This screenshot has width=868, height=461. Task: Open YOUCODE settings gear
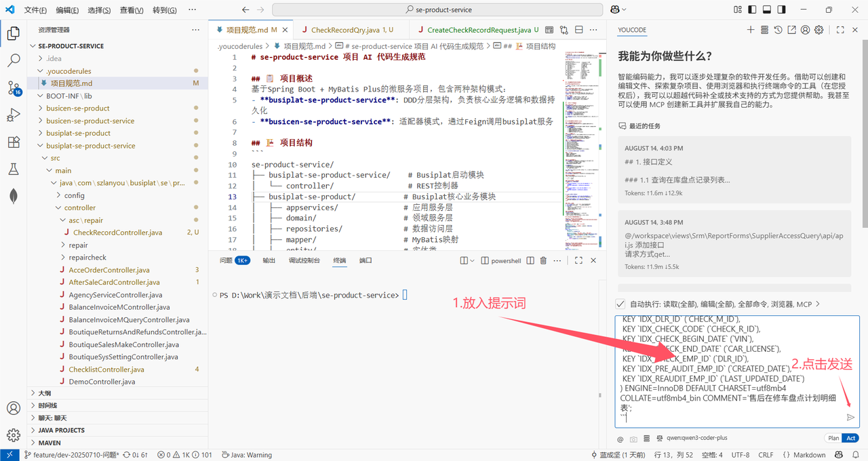click(818, 30)
